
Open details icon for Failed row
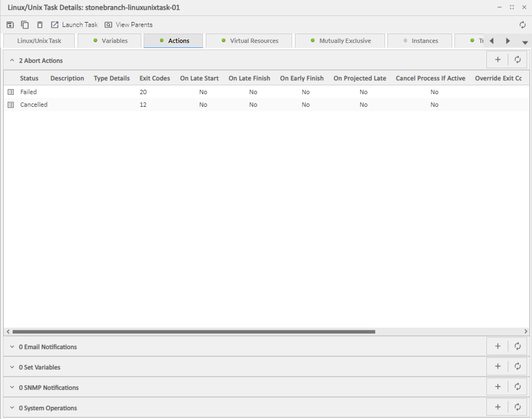(11, 92)
